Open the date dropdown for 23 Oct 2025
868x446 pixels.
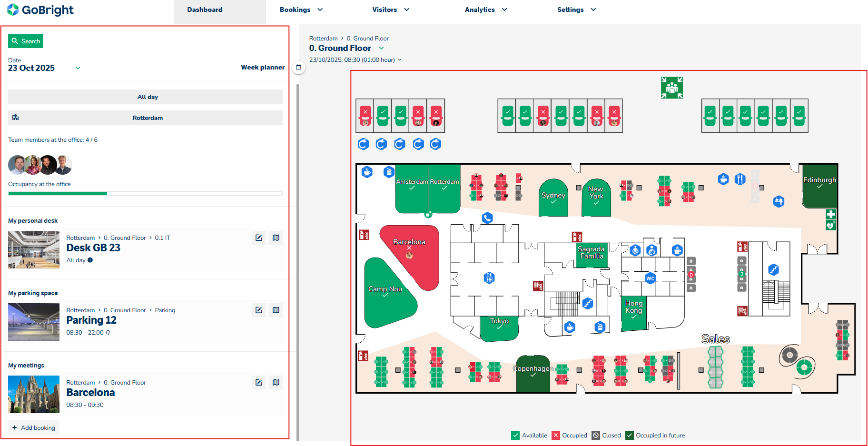tap(78, 68)
